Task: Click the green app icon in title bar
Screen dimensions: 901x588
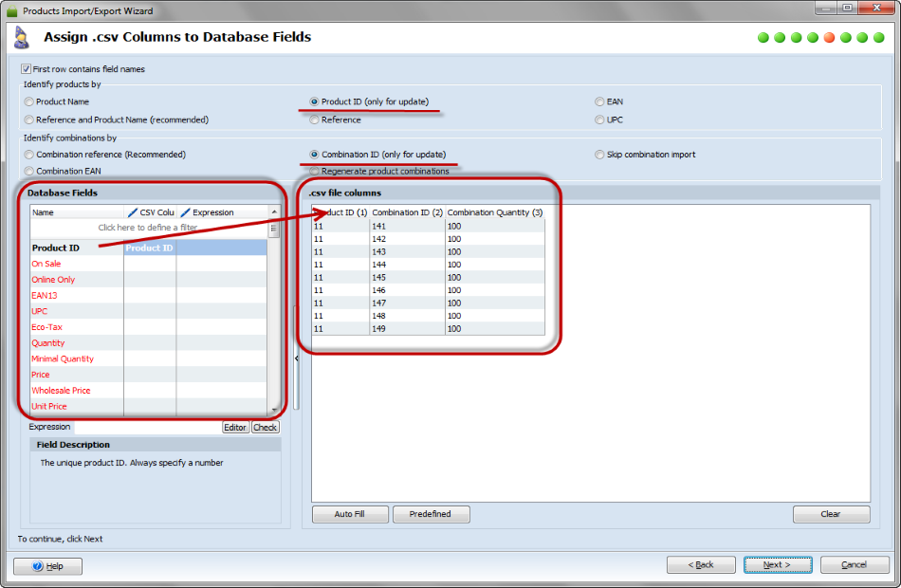Action: click(x=11, y=11)
